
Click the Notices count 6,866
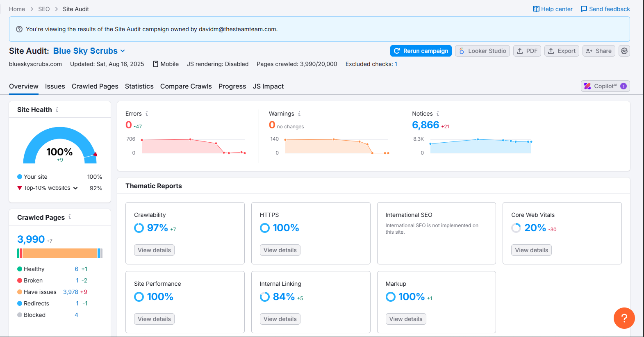[426, 125]
